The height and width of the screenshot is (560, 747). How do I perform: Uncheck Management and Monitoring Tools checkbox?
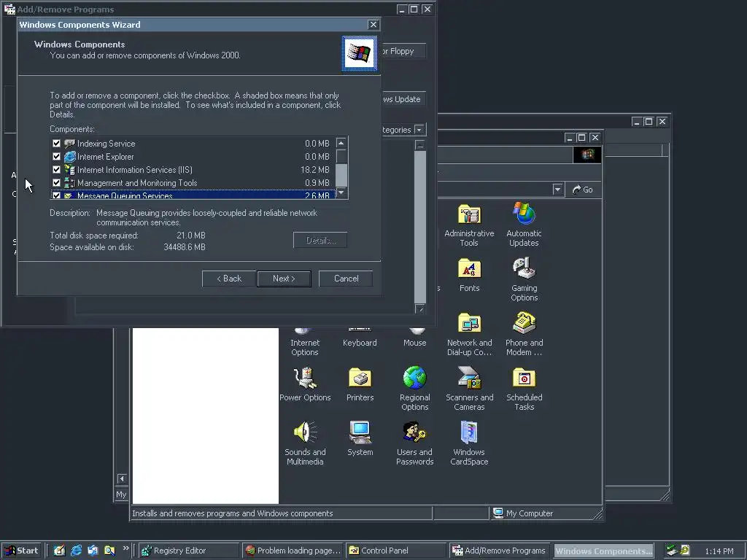56,183
